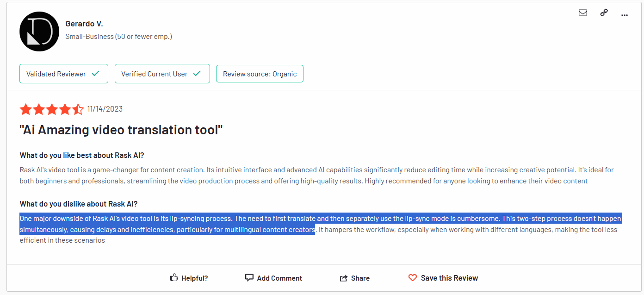Open Gerardo V. reviewer name
The width and height of the screenshot is (644, 295).
(84, 24)
